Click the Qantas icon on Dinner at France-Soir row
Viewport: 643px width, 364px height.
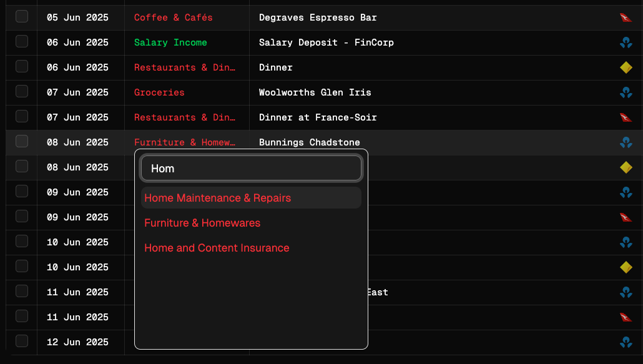click(626, 117)
